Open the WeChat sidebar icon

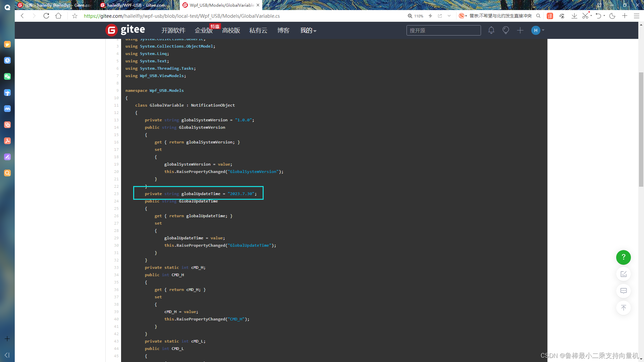[x=7, y=76]
